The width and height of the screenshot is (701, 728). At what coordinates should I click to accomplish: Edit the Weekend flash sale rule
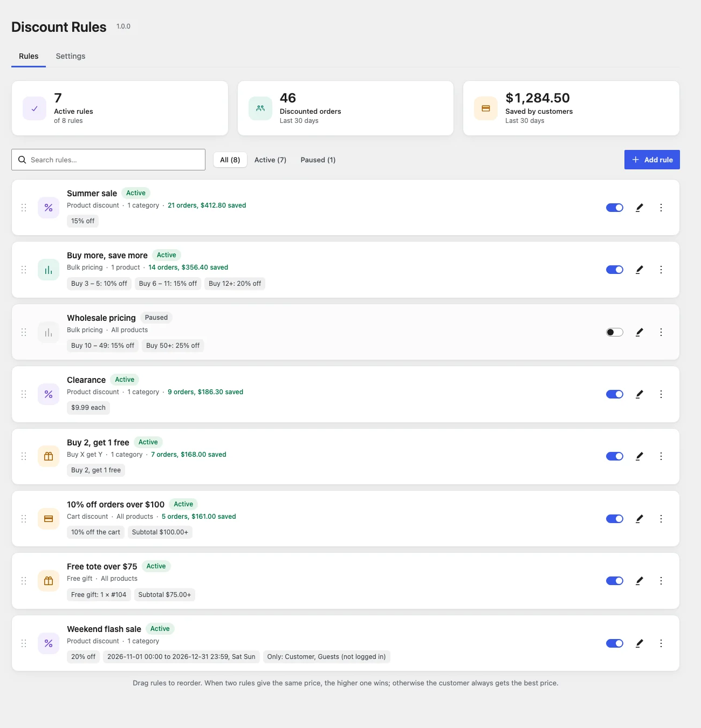[x=640, y=643]
